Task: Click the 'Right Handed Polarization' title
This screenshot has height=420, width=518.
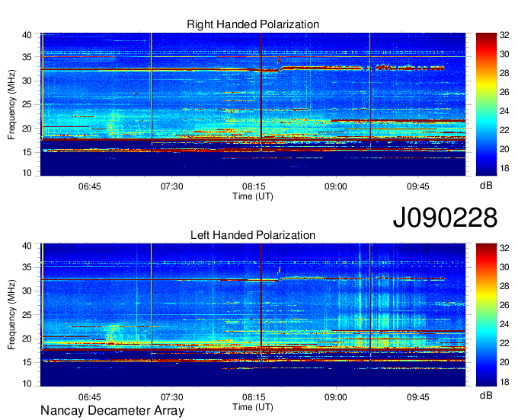Action: (x=253, y=24)
